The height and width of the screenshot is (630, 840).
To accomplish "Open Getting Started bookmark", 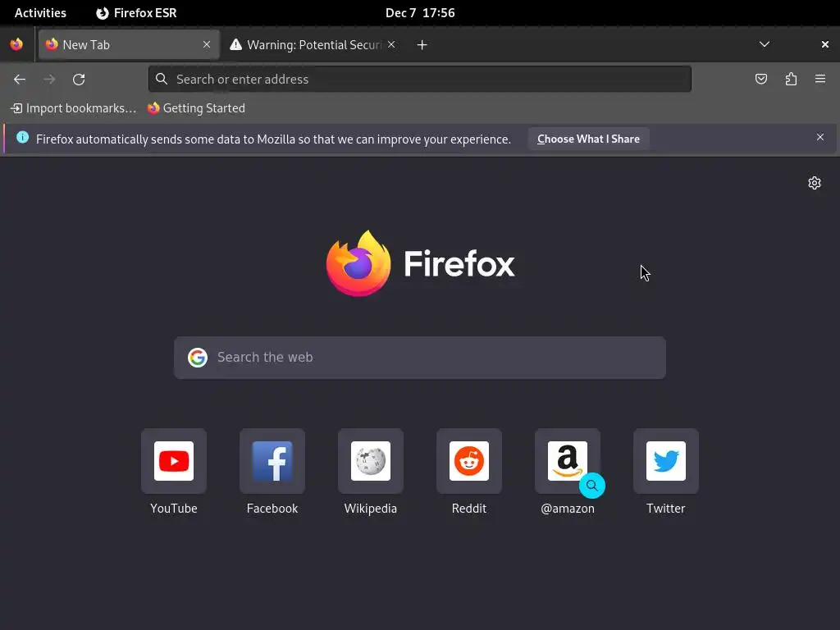I will click(197, 108).
